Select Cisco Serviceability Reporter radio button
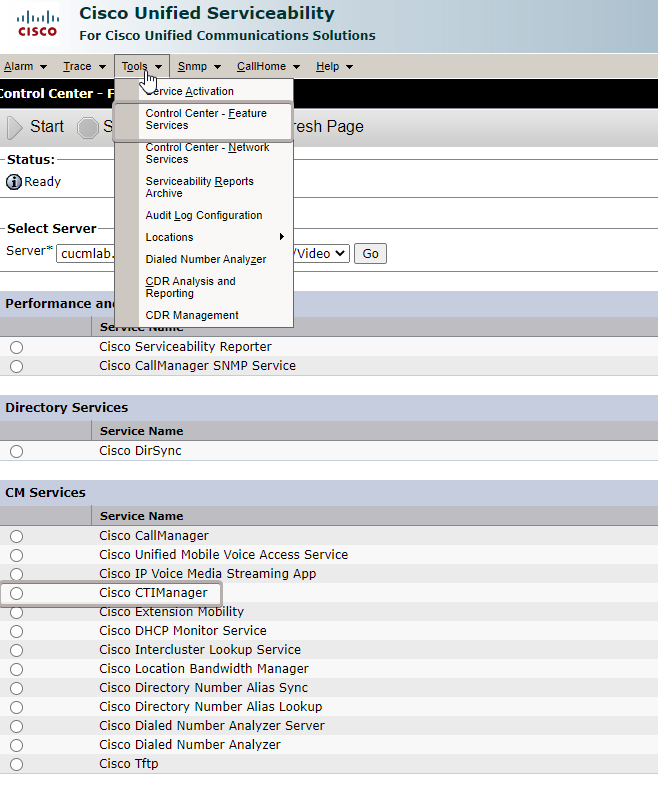The height and width of the screenshot is (790, 658). pyautogui.click(x=16, y=347)
